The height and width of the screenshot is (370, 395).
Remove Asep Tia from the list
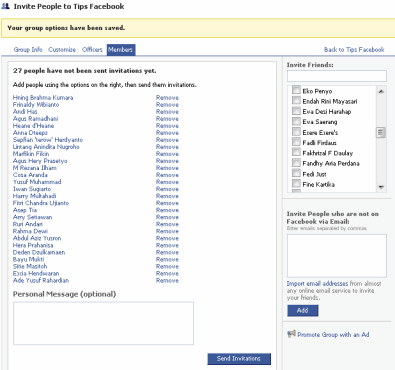(167, 210)
